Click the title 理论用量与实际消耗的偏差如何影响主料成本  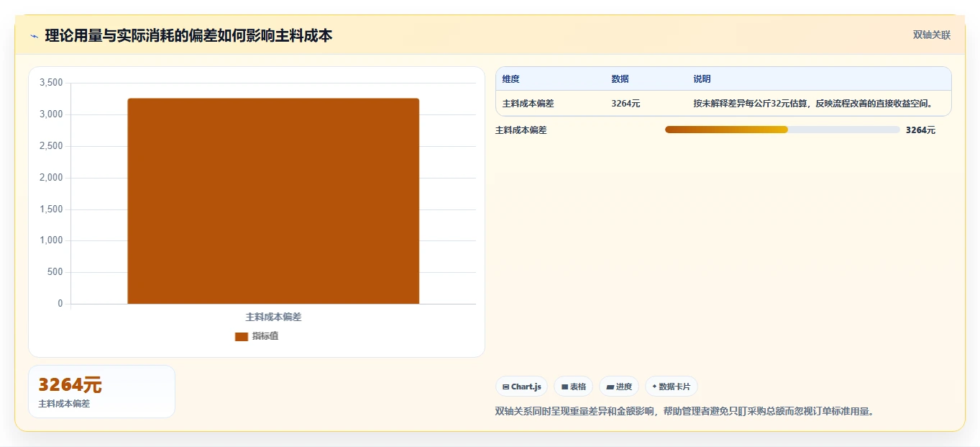[x=188, y=36]
